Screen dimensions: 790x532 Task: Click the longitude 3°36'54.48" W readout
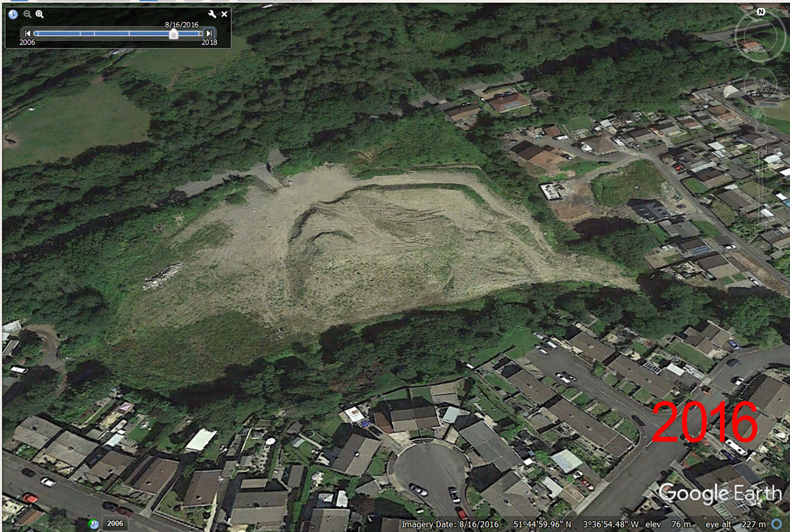(x=610, y=525)
